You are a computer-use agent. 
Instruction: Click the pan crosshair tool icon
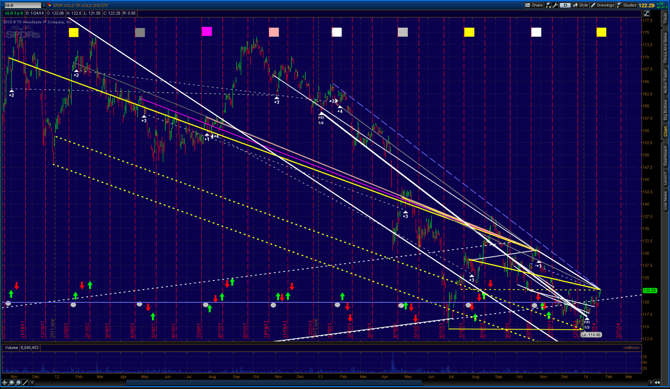coord(4,383)
